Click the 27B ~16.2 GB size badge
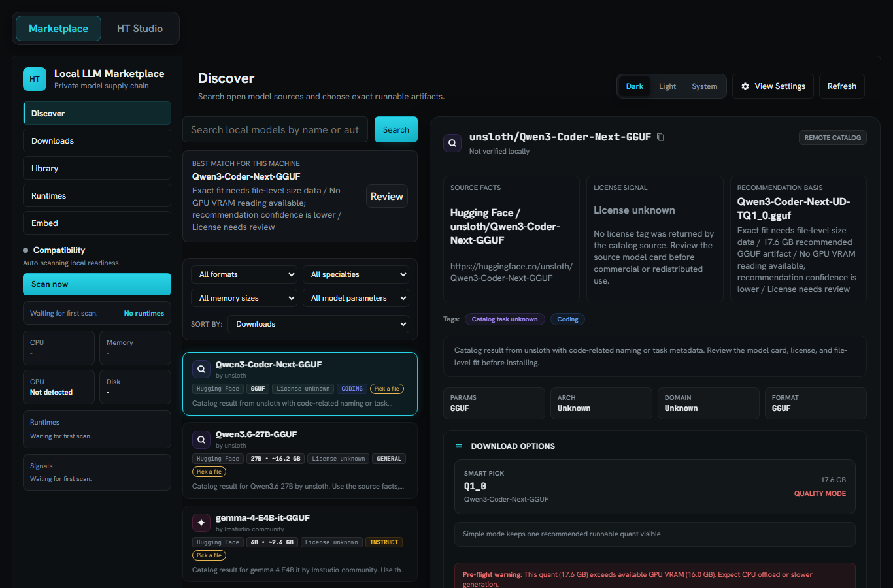893x588 pixels. [x=275, y=459]
